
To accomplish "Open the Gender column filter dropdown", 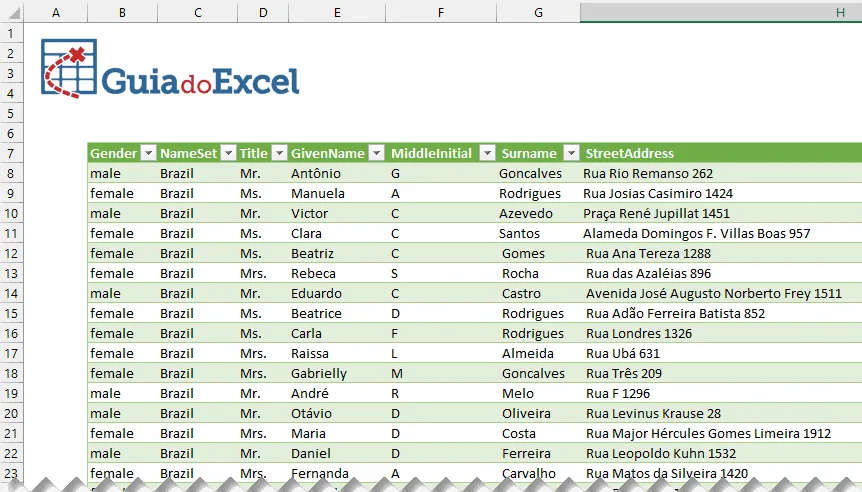I will [x=148, y=153].
